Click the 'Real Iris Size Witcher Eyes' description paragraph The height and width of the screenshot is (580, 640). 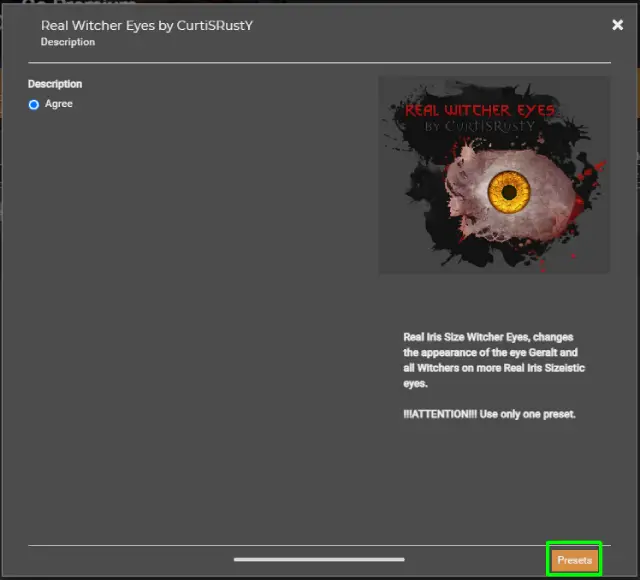494,360
